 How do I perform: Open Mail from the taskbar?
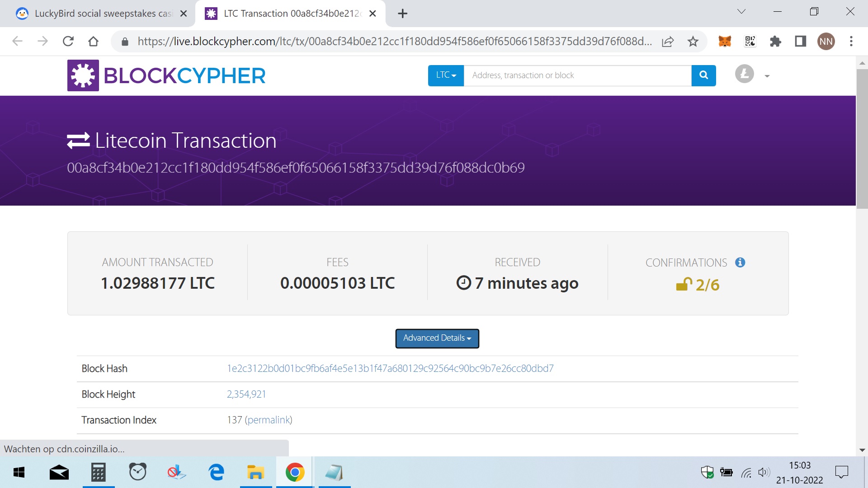point(59,473)
